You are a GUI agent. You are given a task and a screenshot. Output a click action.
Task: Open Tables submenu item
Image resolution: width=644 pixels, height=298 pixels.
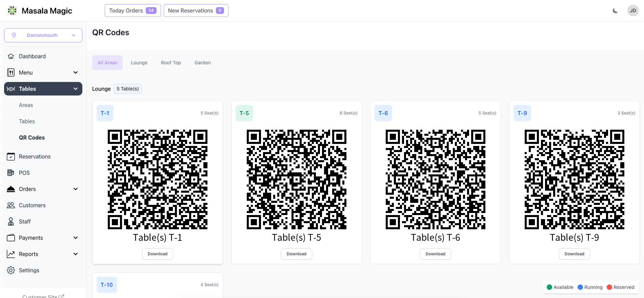point(27,121)
